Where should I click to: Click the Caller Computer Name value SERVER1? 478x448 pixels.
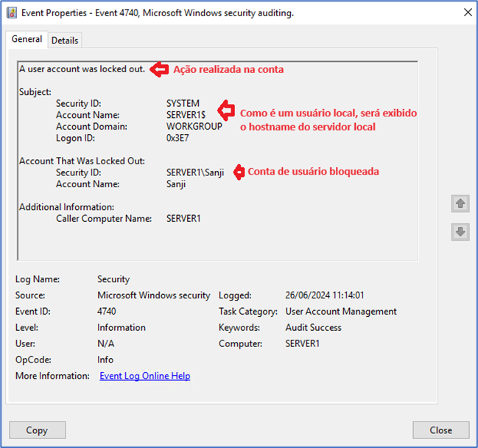point(183,219)
